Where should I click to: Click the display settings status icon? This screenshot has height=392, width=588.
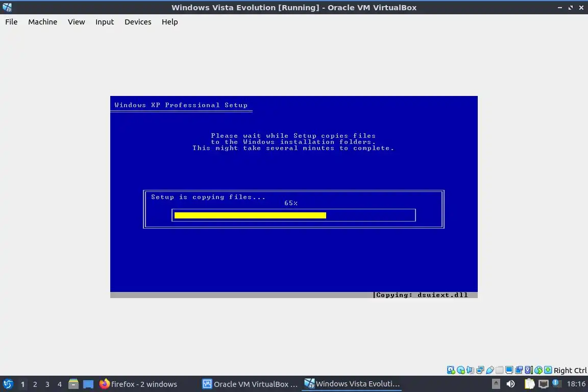click(509, 370)
